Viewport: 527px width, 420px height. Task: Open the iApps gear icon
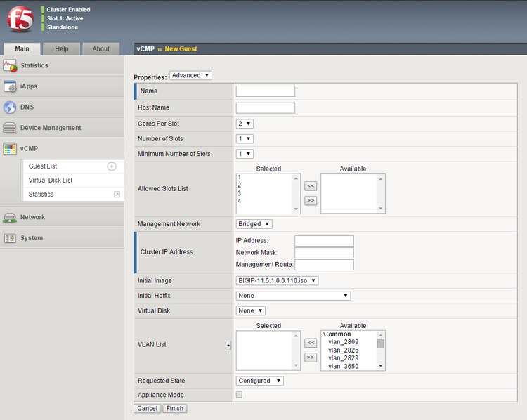point(10,86)
